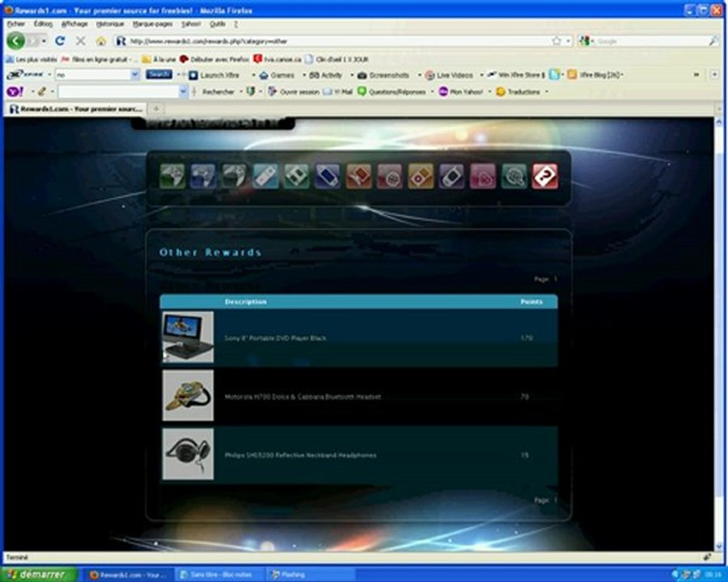The image size is (728, 582).
Task: Open a new tab with the plus button
Action: click(156, 109)
